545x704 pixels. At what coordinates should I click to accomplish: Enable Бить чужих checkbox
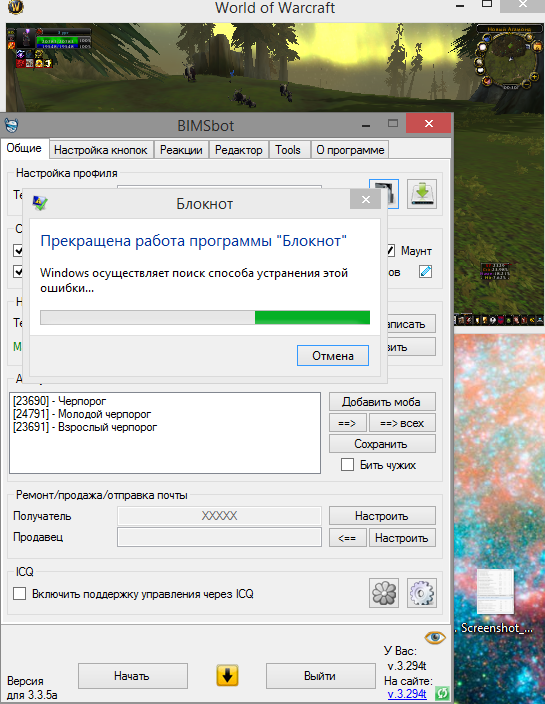coord(347,465)
